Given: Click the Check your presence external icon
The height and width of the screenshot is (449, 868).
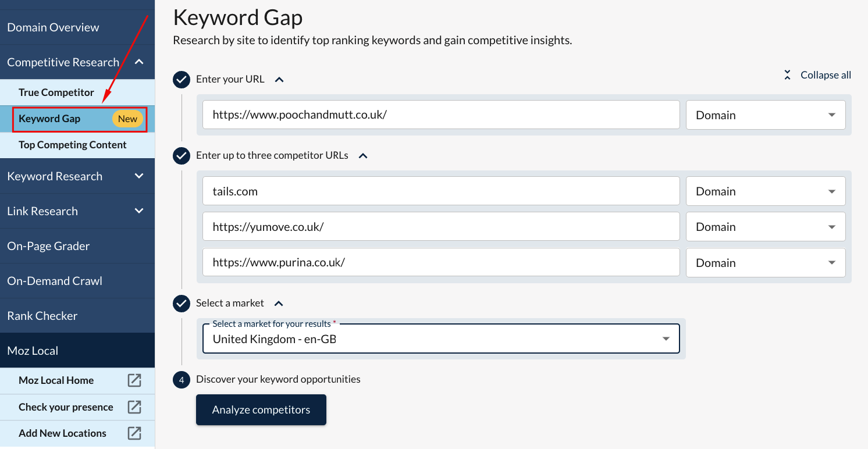Looking at the screenshot, I should pos(134,407).
